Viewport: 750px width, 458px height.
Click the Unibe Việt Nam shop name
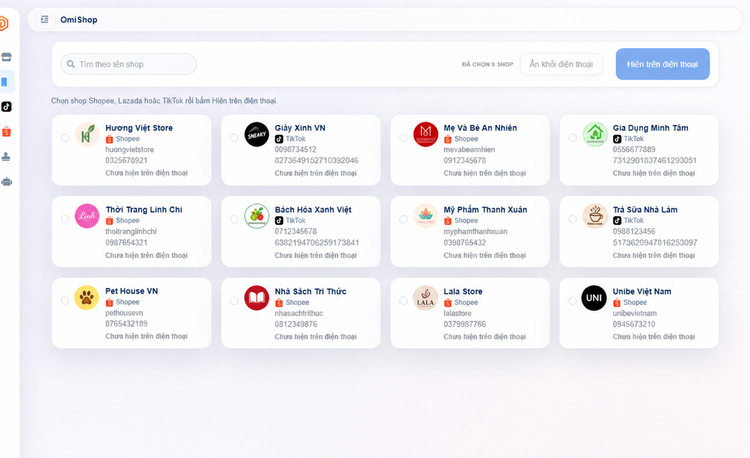click(x=642, y=291)
